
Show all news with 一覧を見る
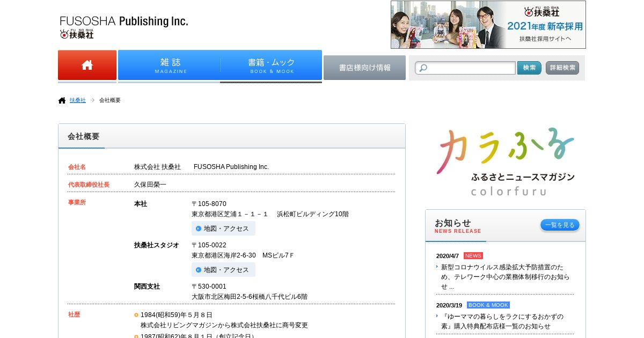click(560, 225)
